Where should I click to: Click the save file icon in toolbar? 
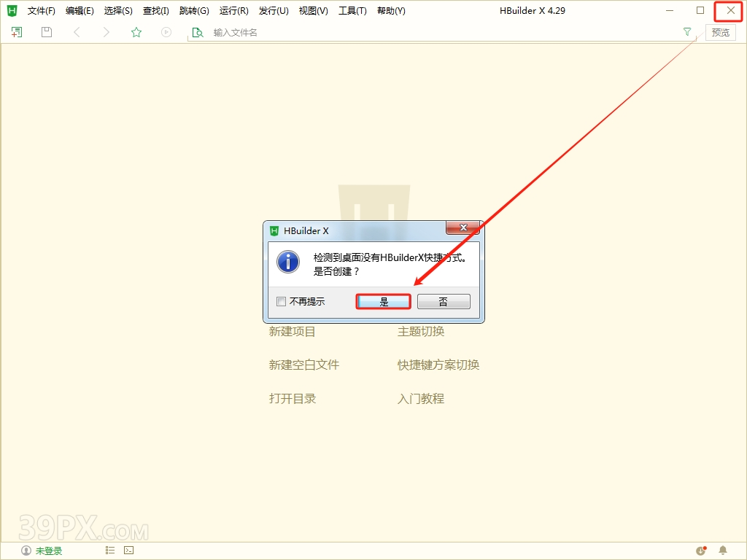point(47,32)
